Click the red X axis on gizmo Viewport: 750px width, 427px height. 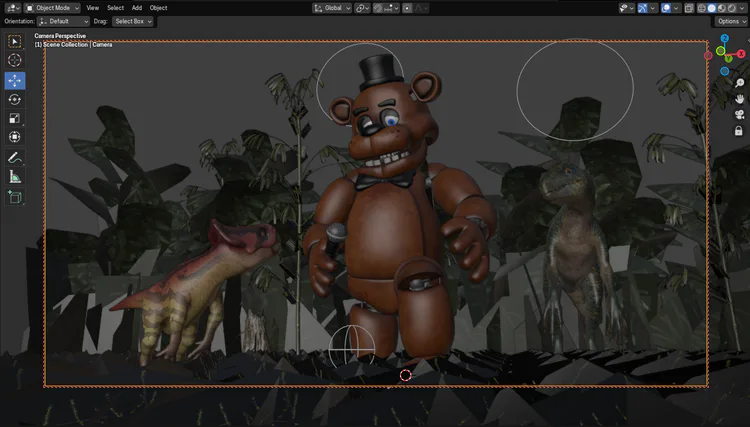tap(741, 54)
